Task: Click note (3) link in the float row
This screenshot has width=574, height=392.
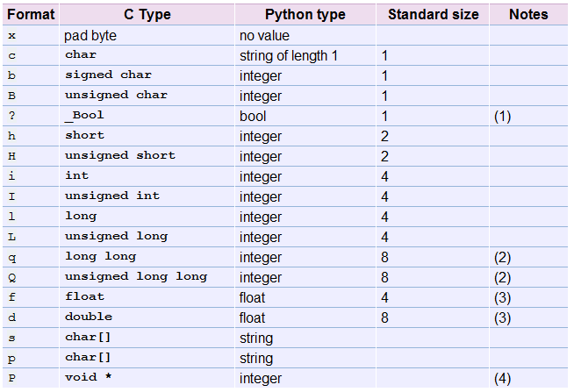Action: coord(502,297)
